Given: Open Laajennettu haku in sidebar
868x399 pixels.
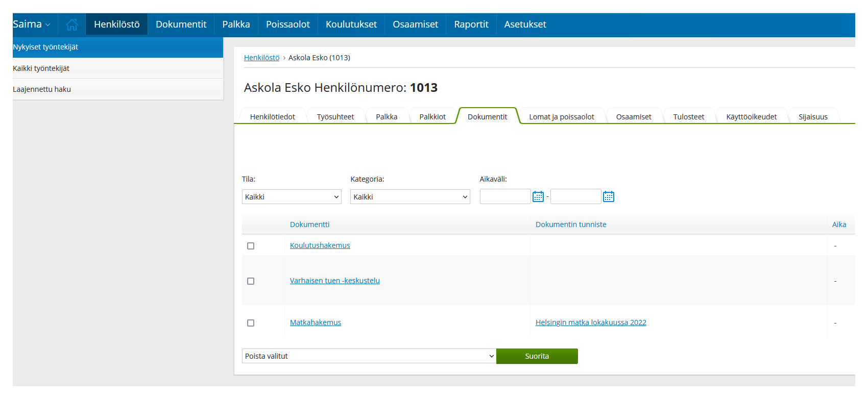Looking at the screenshot, I should 118,89.
